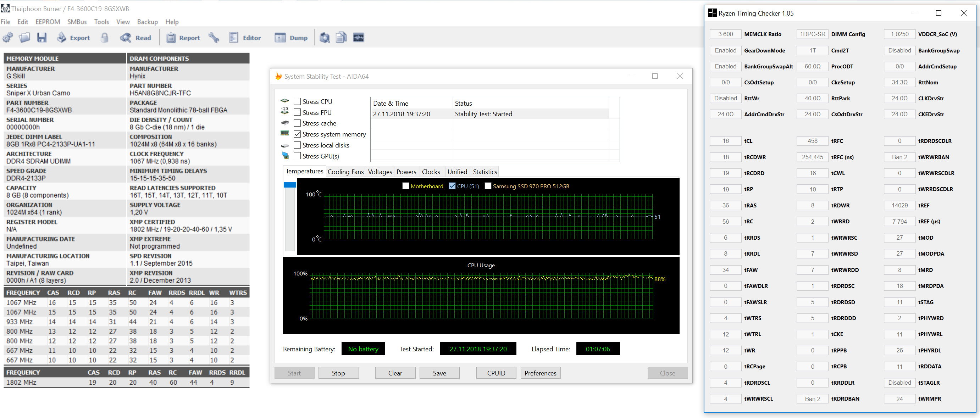
Task: Uncheck Stress system memory
Action: pos(297,134)
